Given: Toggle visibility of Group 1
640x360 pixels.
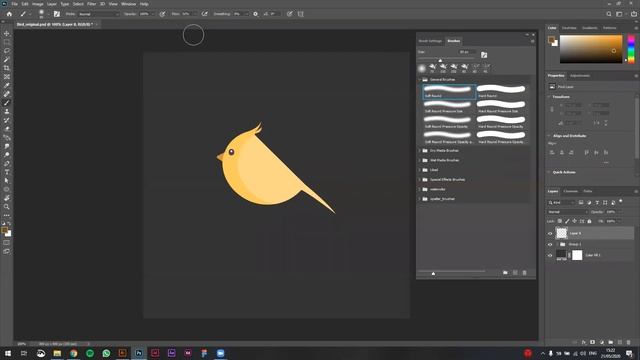Looking at the screenshot, I should tap(550, 244).
